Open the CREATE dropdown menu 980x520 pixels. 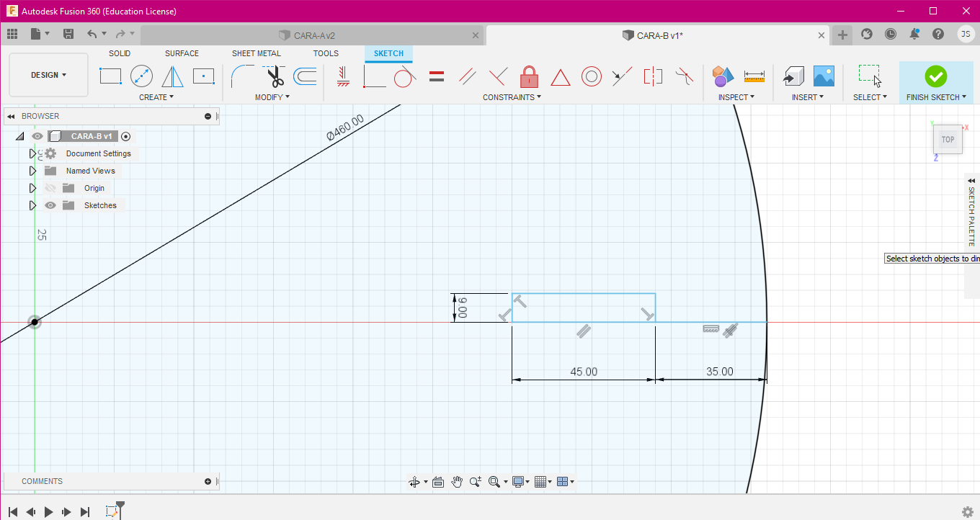point(156,97)
